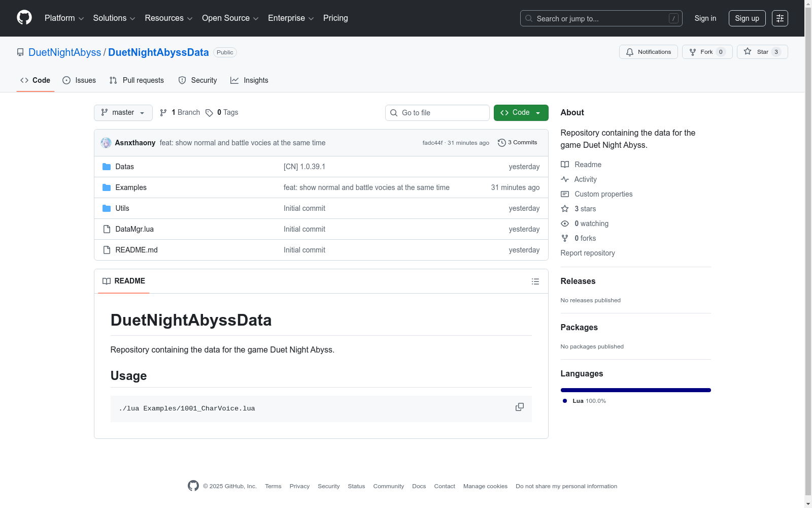Image resolution: width=812 pixels, height=508 pixels.
Task: Expand the Solutions menu
Action: pyautogui.click(x=114, y=18)
